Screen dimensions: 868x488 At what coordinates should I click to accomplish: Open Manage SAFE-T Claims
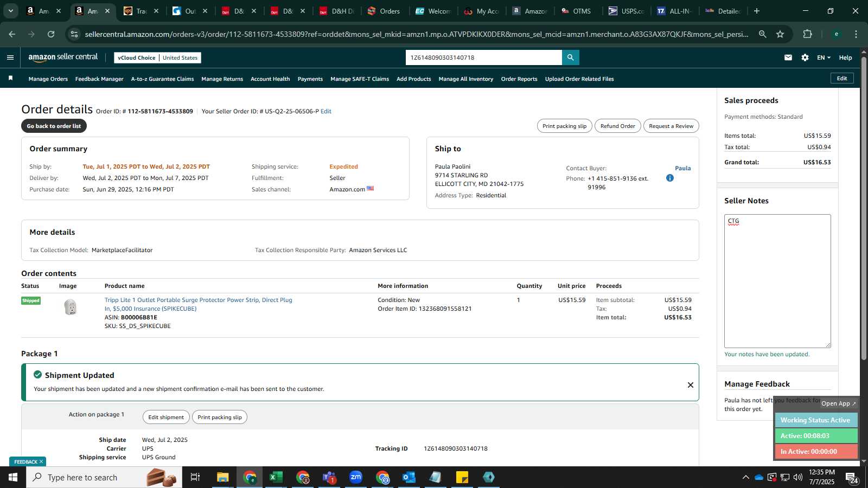click(360, 79)
